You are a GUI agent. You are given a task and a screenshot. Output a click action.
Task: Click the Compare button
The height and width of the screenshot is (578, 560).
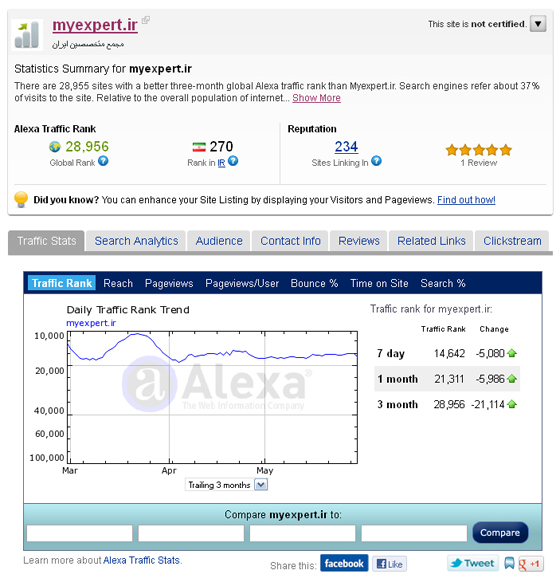[500, 532]
